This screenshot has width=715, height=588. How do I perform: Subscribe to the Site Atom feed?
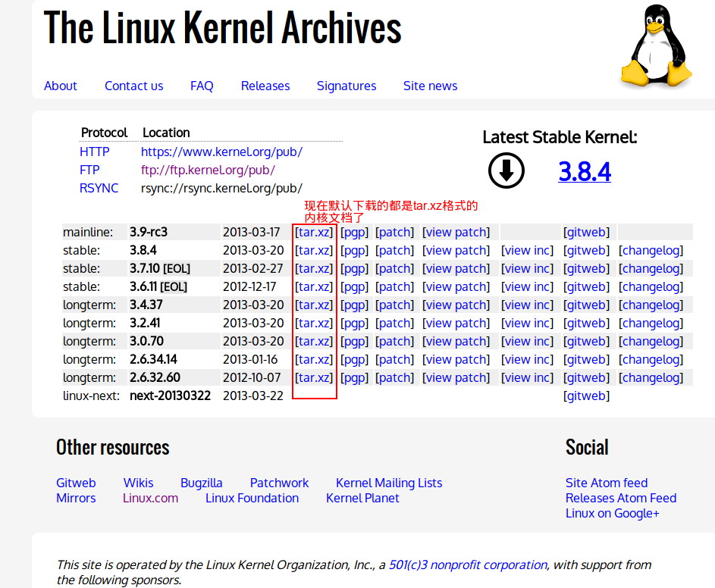click(x=606, y=483)
